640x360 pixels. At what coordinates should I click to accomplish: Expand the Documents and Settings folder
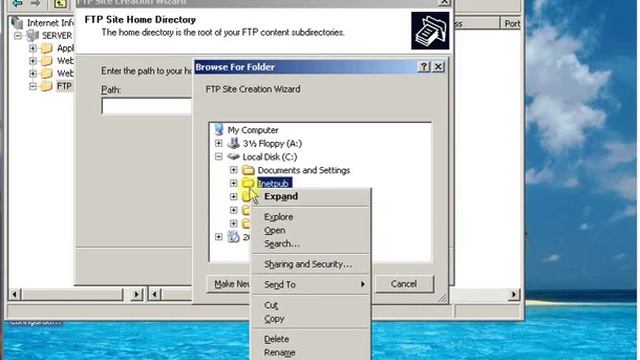coord(233,170)
